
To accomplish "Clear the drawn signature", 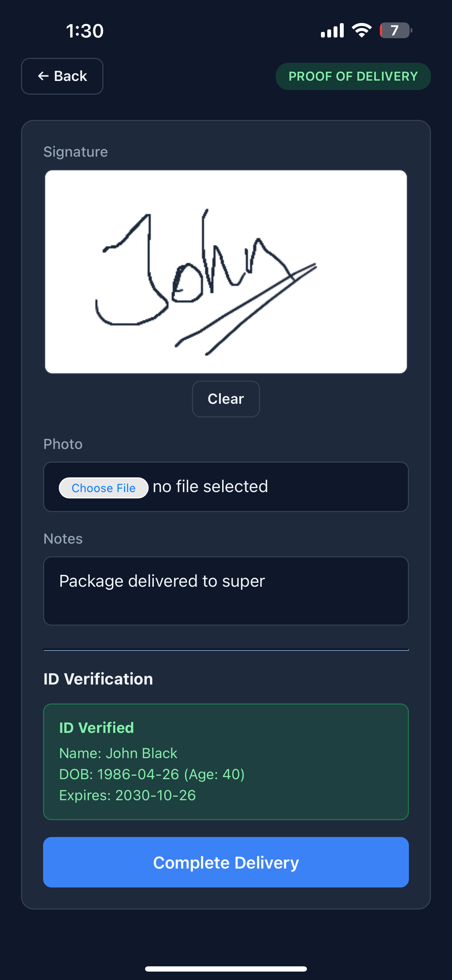I will tap(226, 399).
